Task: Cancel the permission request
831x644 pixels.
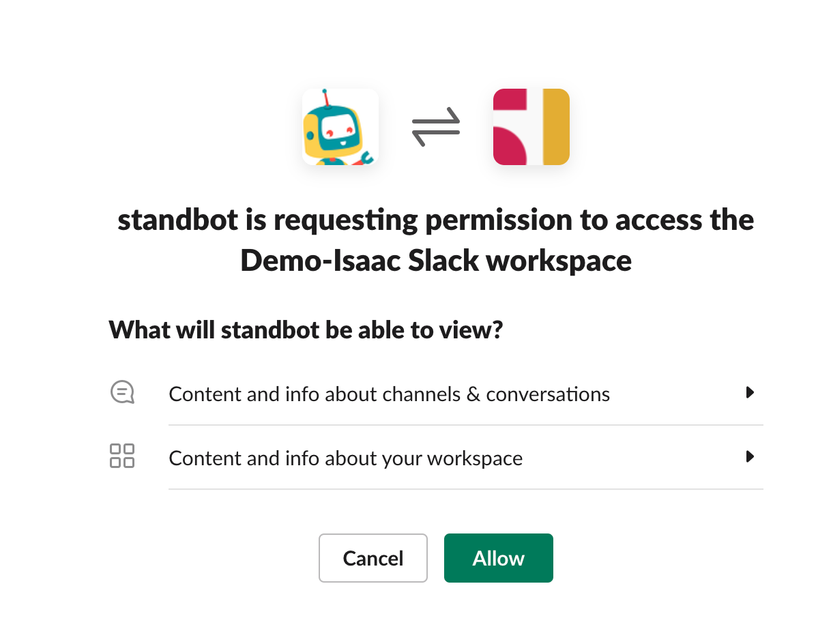Action: tap(373, 558)
